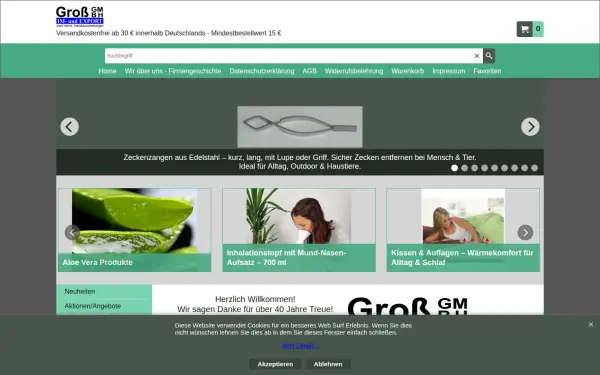Select seventh banner slide dot
The height and width of the screenshot is (375, 600).
coord(514,168)
